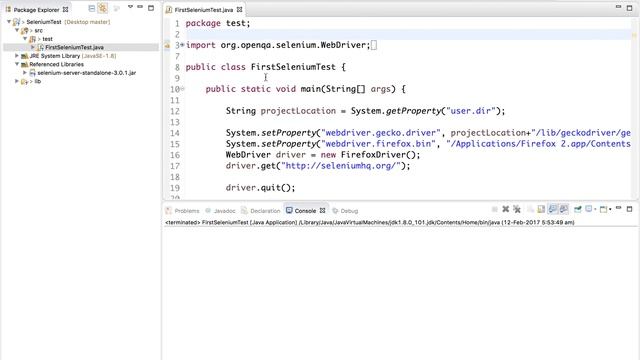Open the Declaration tab
640x360 pixels.
[260, 211]
